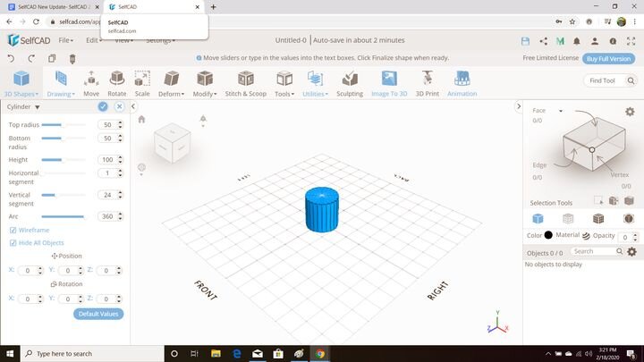The image size is (644, 362).
Task: Open the Settings menu
Action: click(x=161, y=40)
